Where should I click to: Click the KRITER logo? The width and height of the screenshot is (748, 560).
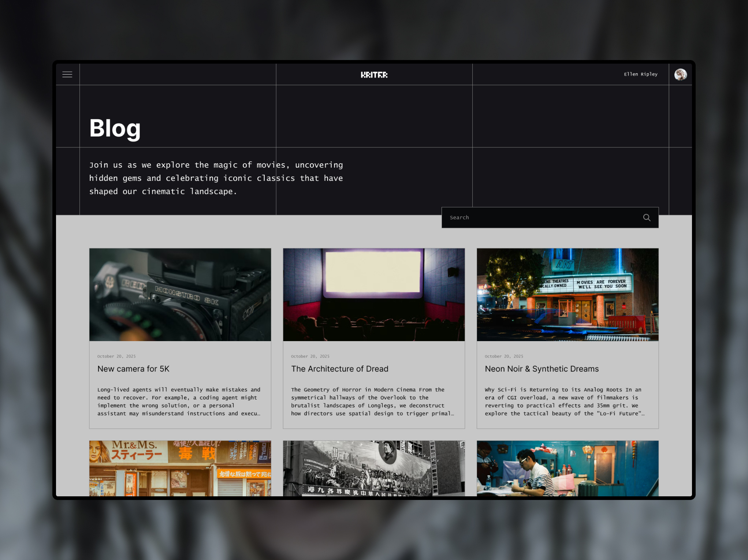pyautogui.click(x=374, y=75)
